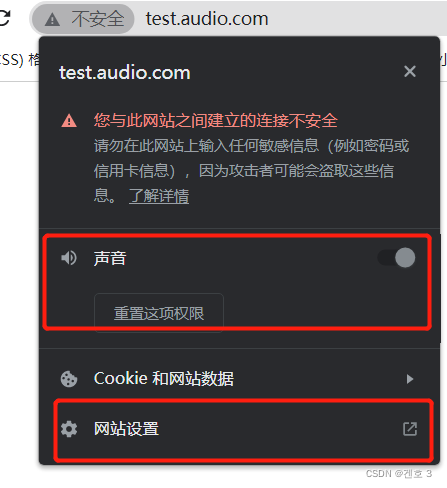This screenshot has height=488, width=447.
Task: Click the Not Secure warning triangle in address bar
Action: click(52, 19)
